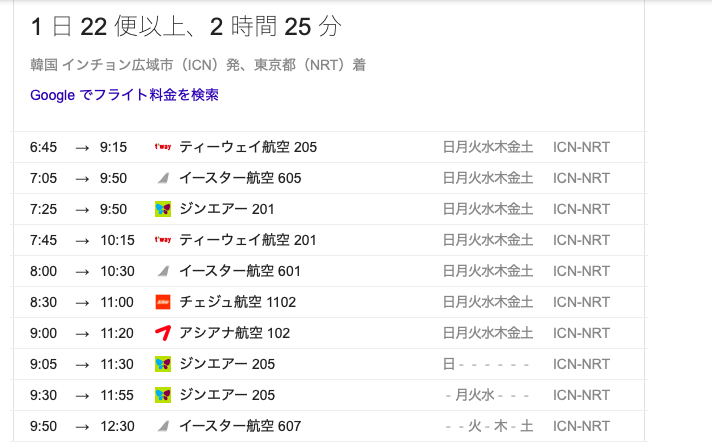Click Asiana Airlines logo for flight 102

click(x=163, y=333)
